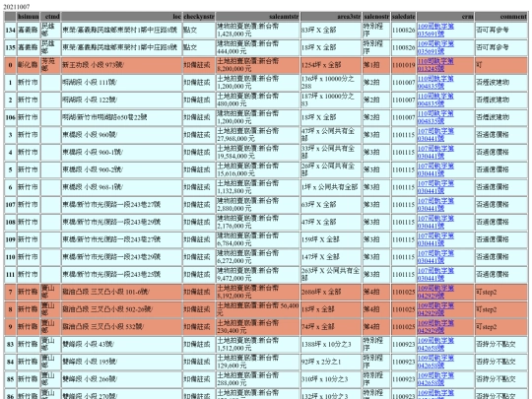Select the 1,512,000 元 price cell in row 83
The height and width of the screenshot is (399, 532).
(258, 345)
